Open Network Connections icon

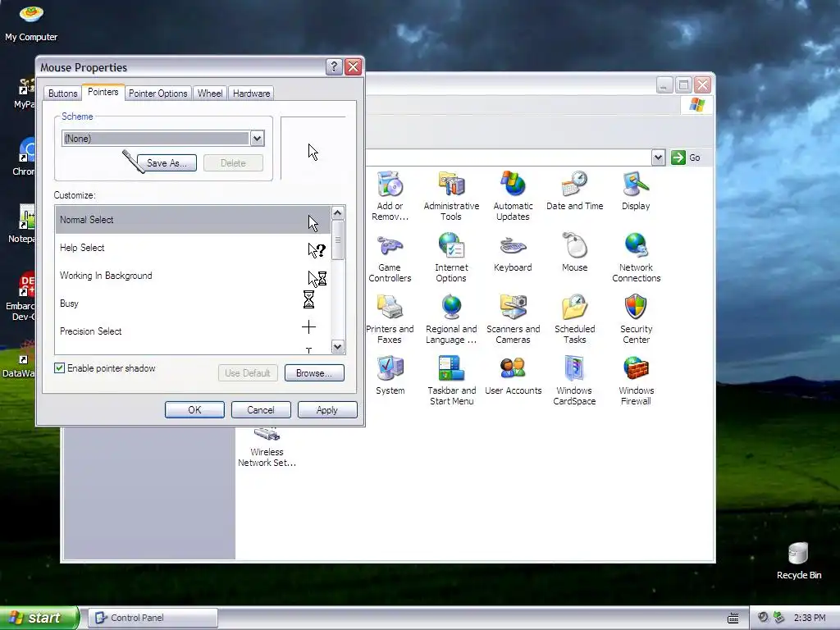click(636, 258)
